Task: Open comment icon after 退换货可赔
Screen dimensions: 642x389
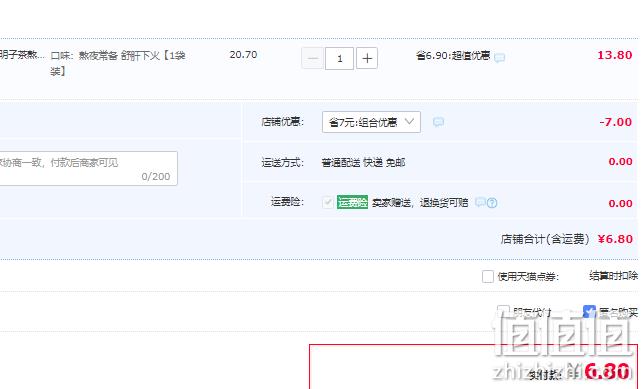Action: 481,202
